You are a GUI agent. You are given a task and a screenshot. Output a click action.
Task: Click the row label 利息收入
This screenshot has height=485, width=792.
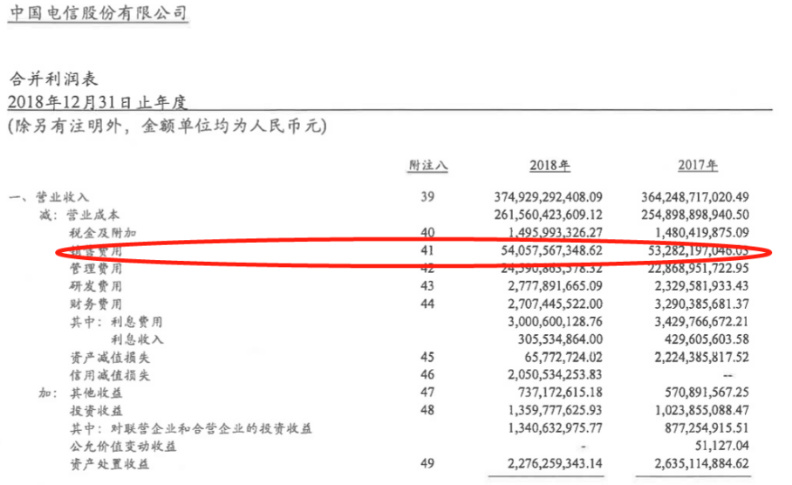pyautogui.click(x=137, y=340)
